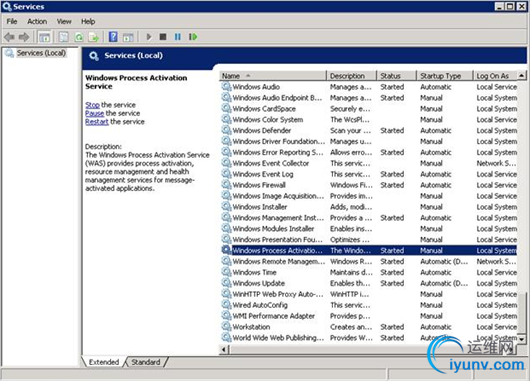Click the Forward arrow toolbar icon
Screen dimensions: 530x381
pos(24,37)
